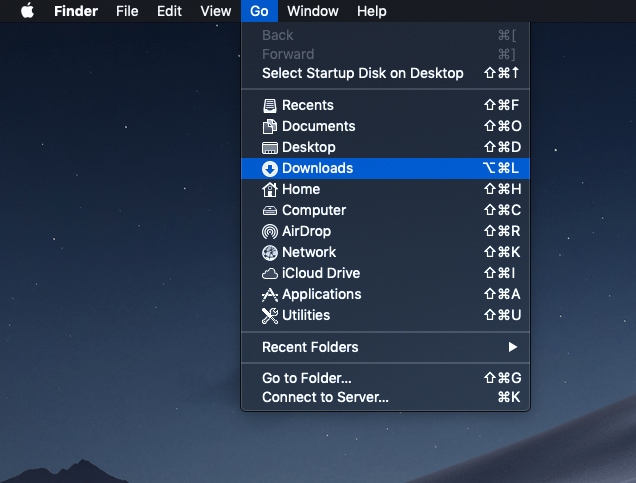Open Recent Folders label
The image size is (636, 483).
point(310,347)
